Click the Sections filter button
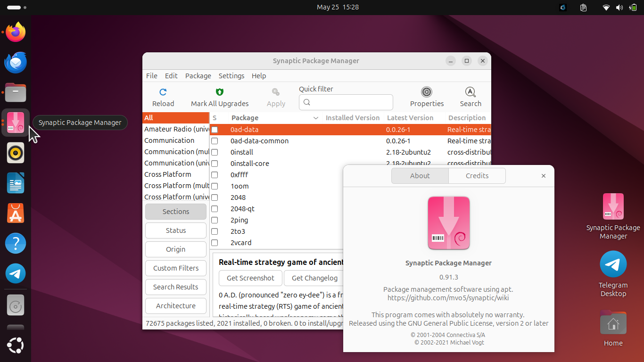 [176, 212]
